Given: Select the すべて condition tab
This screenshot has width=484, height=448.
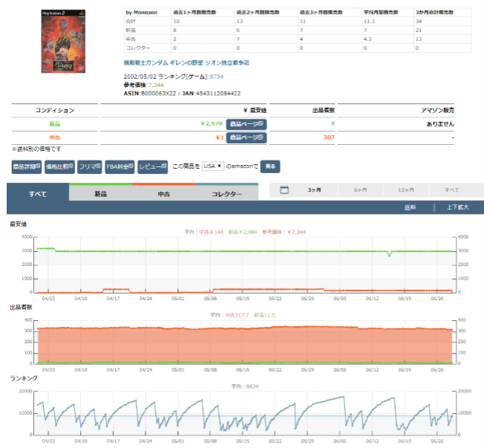Looking at the screenshot, I should click(38, 194).
